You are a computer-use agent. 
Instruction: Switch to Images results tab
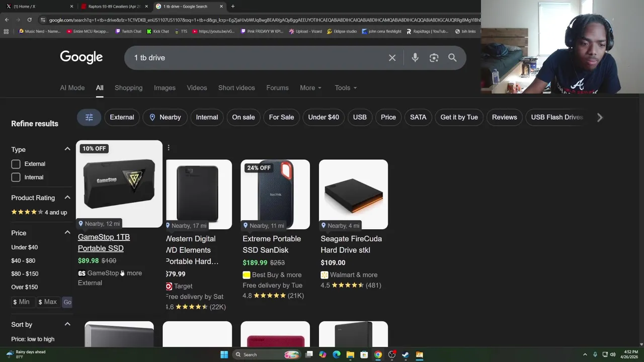pos(165,87)
